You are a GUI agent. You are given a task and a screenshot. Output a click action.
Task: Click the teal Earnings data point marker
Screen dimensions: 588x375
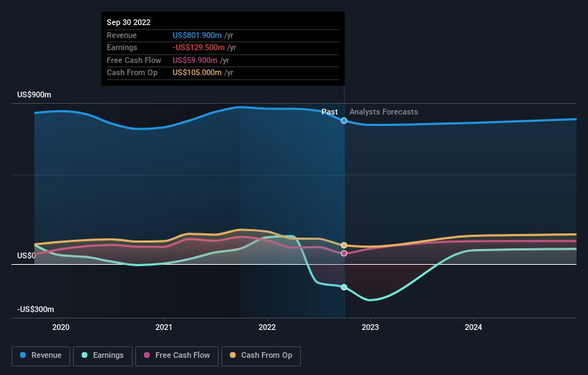[x=344, y=288]
